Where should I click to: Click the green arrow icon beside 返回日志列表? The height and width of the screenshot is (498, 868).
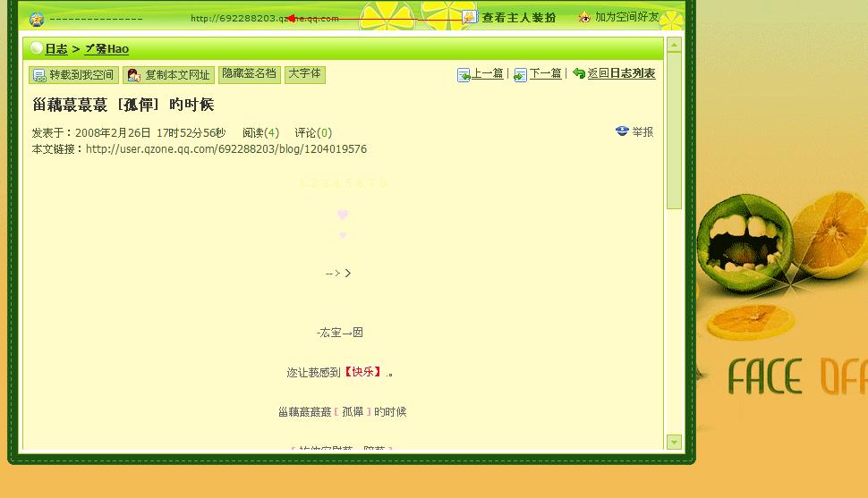579,74
